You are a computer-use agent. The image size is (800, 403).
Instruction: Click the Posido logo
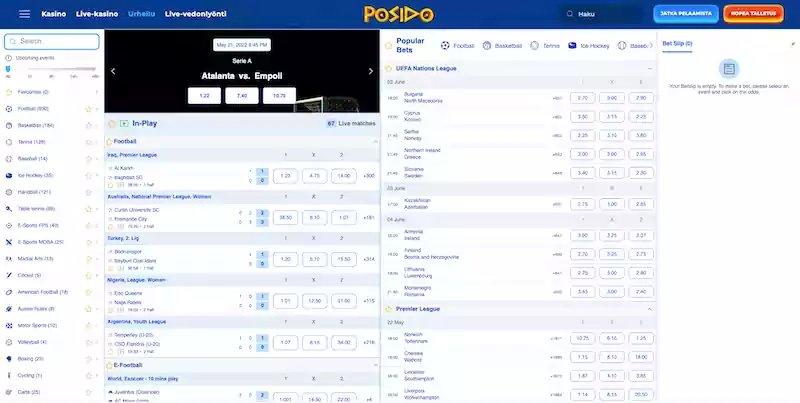pyautogui.click(x=399, y=14)
